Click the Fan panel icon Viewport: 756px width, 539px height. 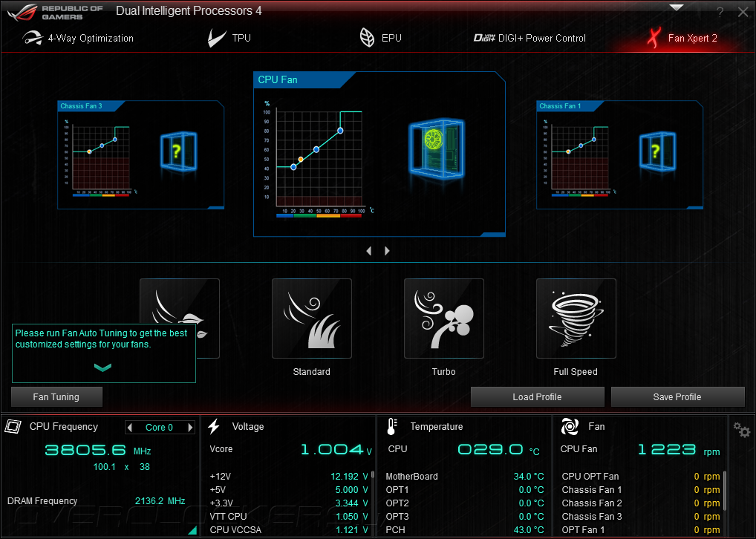point(570,427)
